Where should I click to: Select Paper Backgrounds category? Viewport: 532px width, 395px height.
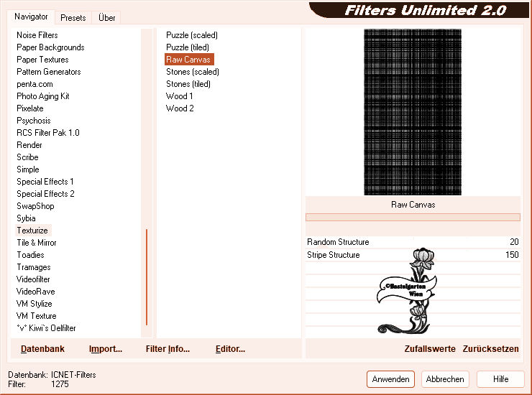click(x=50, y=47)
